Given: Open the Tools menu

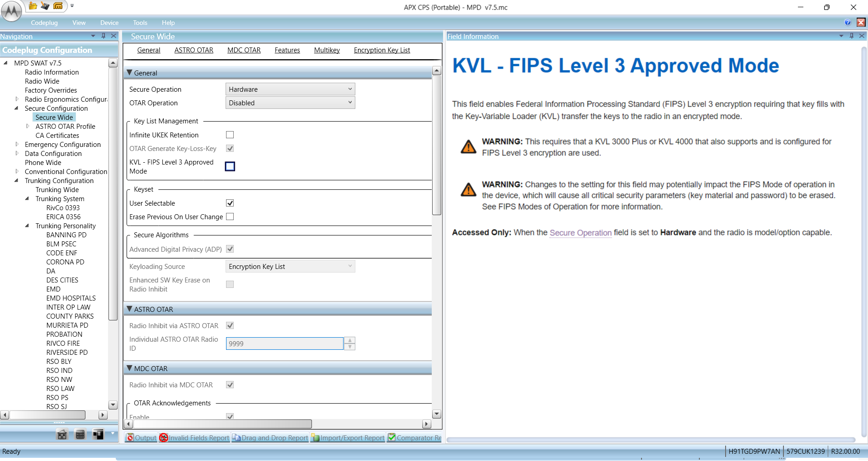Looking at the screenshot, I should (140, 23).
